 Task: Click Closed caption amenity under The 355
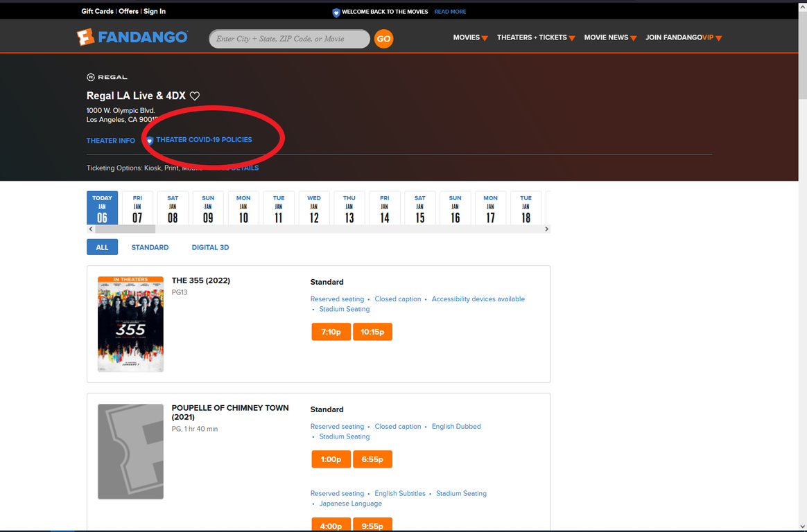[x=398, y=299]
